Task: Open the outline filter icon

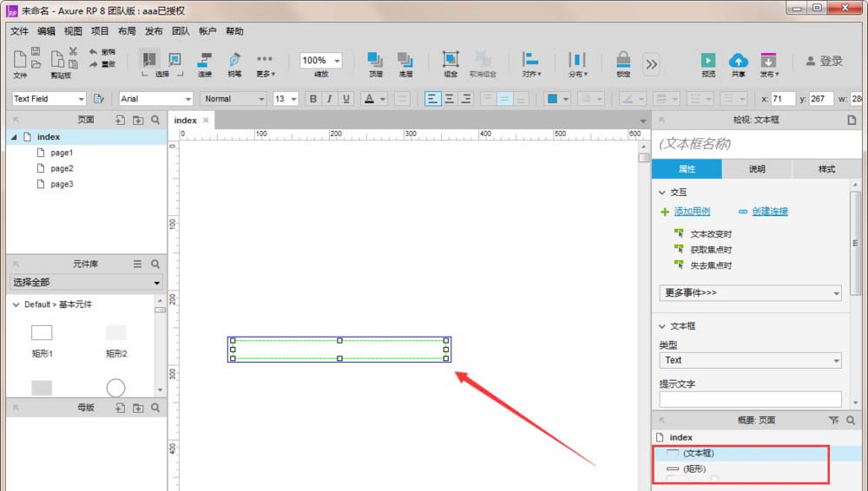Action: click(x=833, y=420)
